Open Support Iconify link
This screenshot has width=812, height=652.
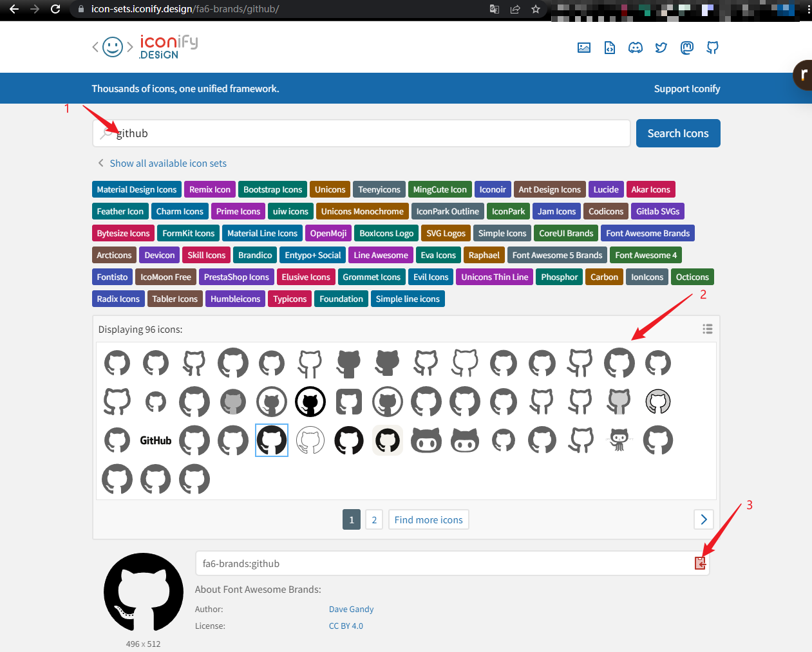687,89
